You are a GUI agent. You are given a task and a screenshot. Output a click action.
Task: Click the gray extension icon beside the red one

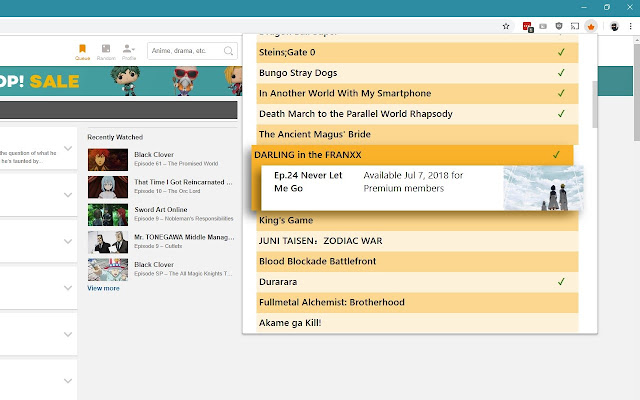pos(543,27)
